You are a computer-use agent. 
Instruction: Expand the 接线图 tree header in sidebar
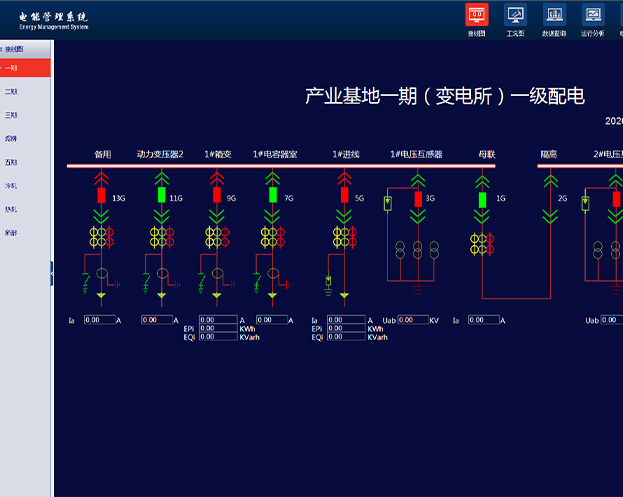[14, 48]
